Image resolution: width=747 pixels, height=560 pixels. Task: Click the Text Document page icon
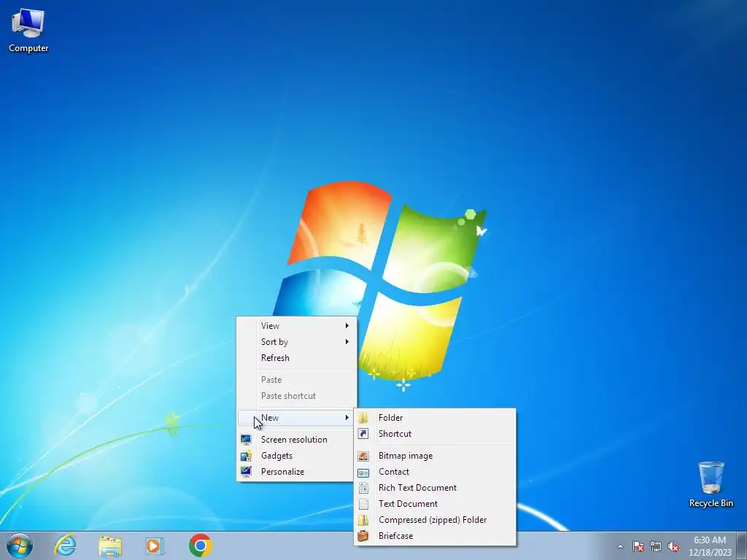tap(363, 504)
